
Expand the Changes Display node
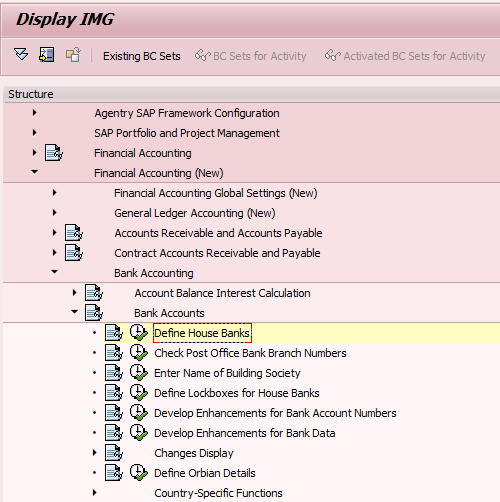(95, 453)
